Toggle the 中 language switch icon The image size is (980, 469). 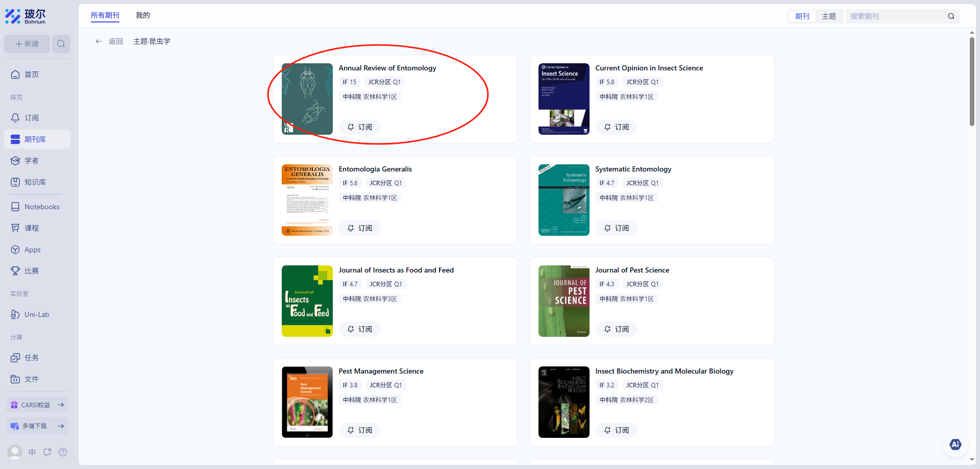point(32,452)
